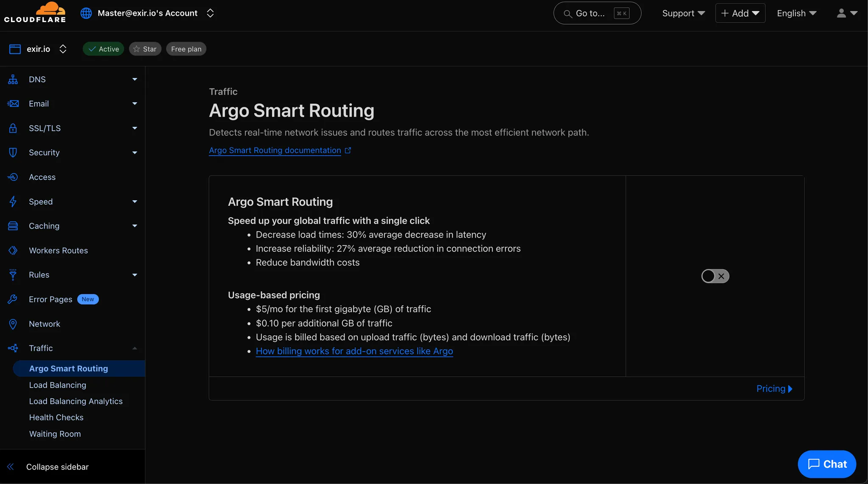Click the Chat button
868x484 pixels.
pos(826,464)
